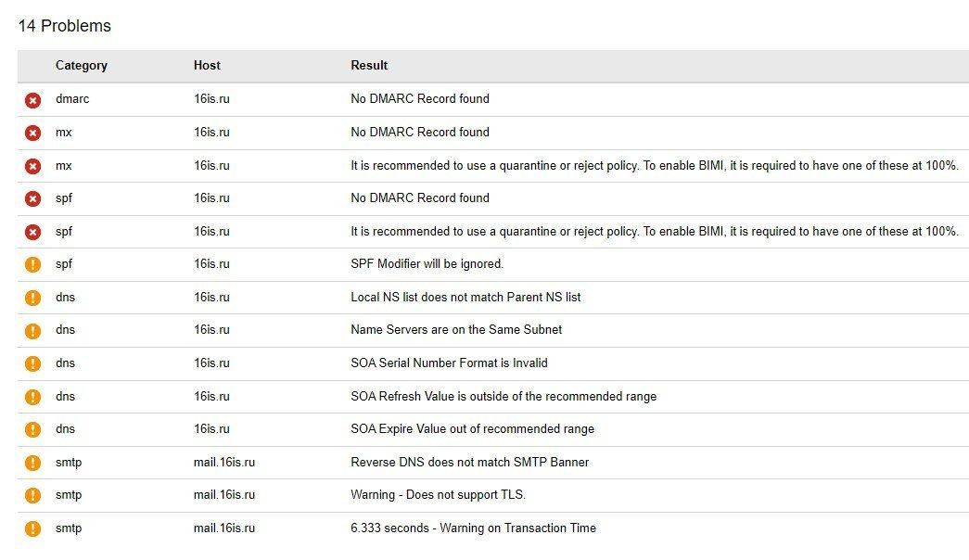
Task: Click warning icon for SOA Expire Value row
Action: click(32, 429)
